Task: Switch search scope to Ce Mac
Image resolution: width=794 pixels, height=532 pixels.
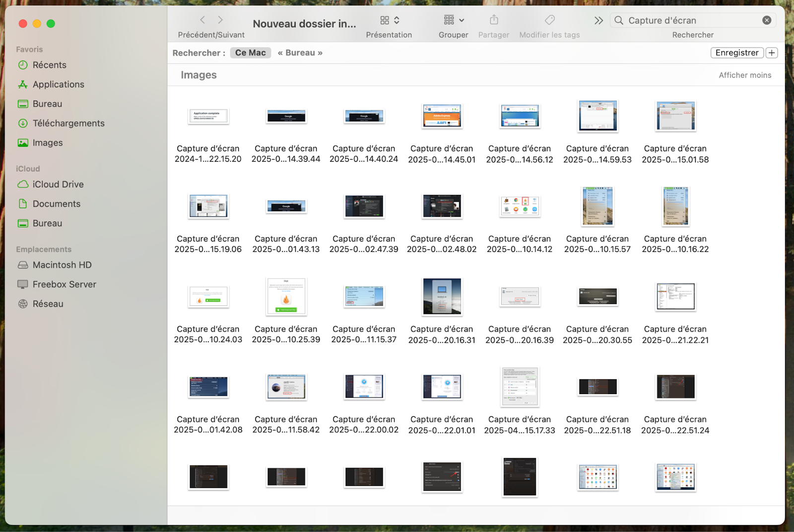Action: pyautogui.click(x=251, y=53)
